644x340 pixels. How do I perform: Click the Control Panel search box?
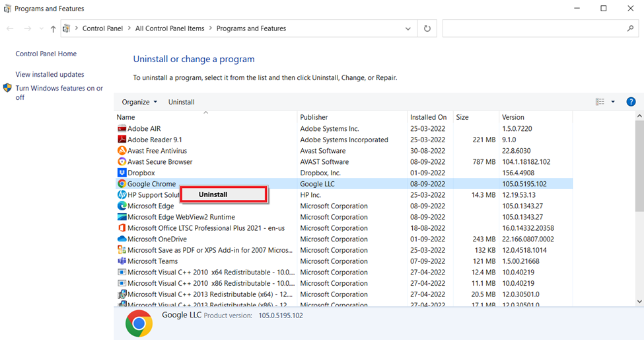click(535, 29)
